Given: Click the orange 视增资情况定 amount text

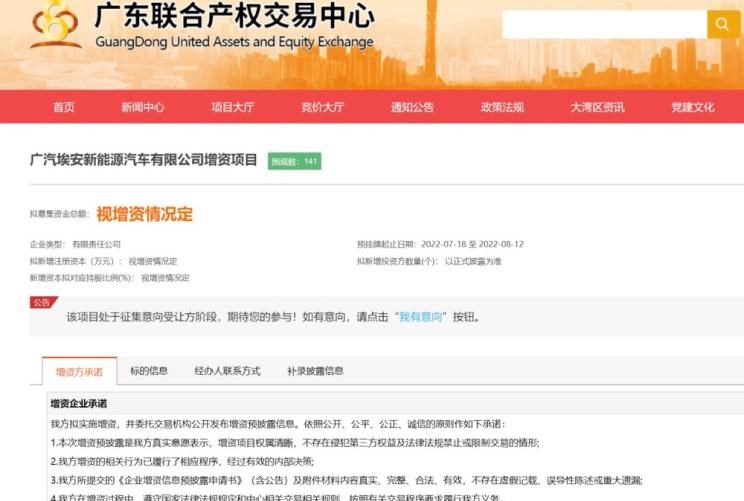Looking at the screenshot, I should 145,214.
